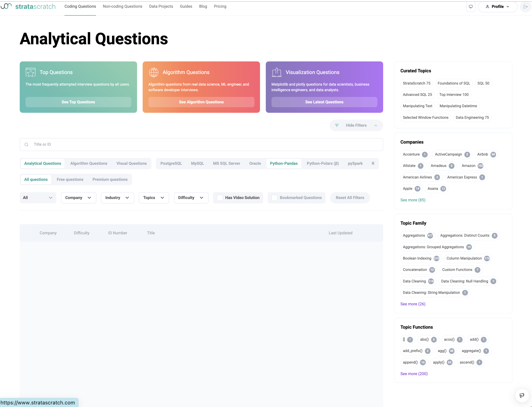Click the Visualization Questions chart icon
532x407 pixels.
[276, 72]
